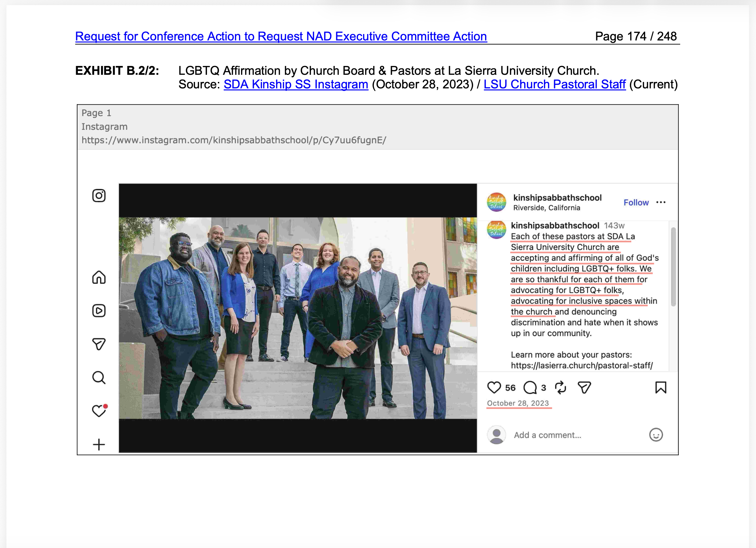756x548 pixels.
Task: Open the Reels icon in sidebar
Action: pos(99,310)
